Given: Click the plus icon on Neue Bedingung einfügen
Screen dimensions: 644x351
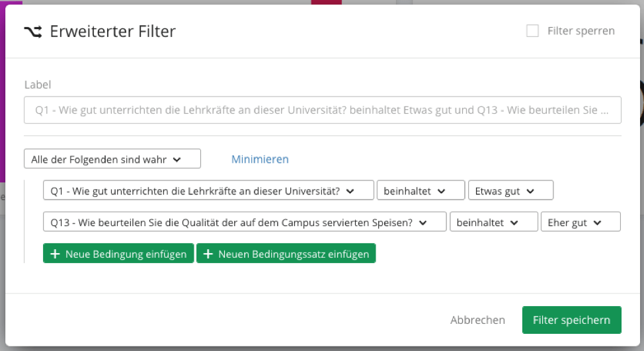Looking at the screenshot, I should pos(55,254).
